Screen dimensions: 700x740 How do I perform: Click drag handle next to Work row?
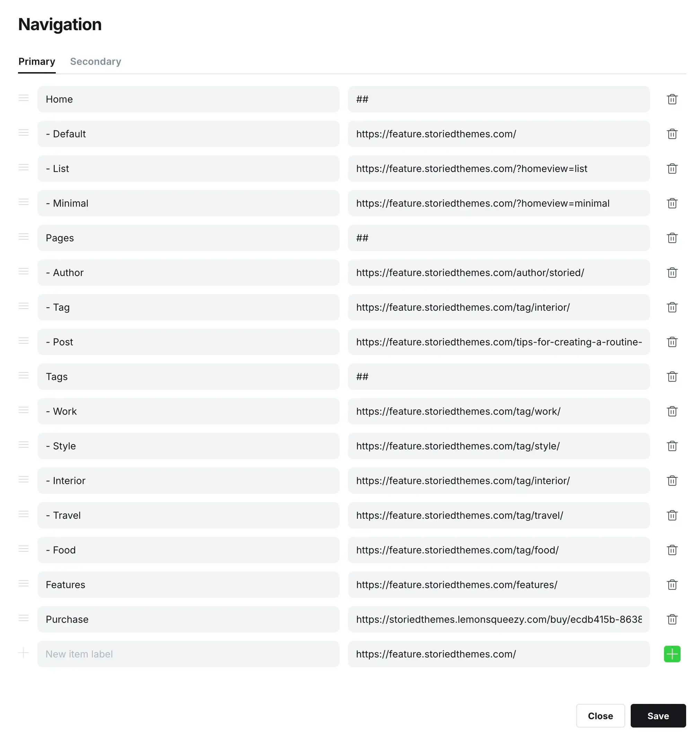[x=24, y=410]
